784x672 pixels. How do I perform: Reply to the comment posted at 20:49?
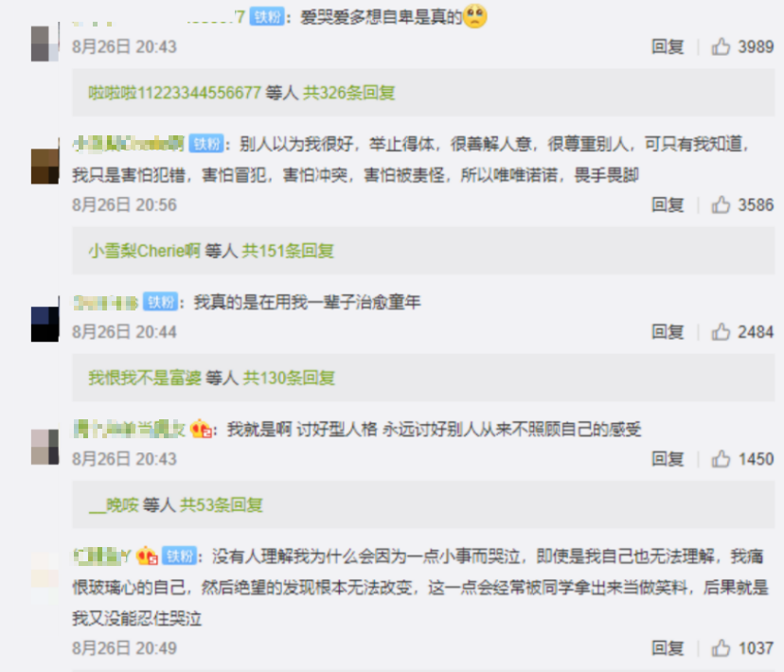pos(668,648)
